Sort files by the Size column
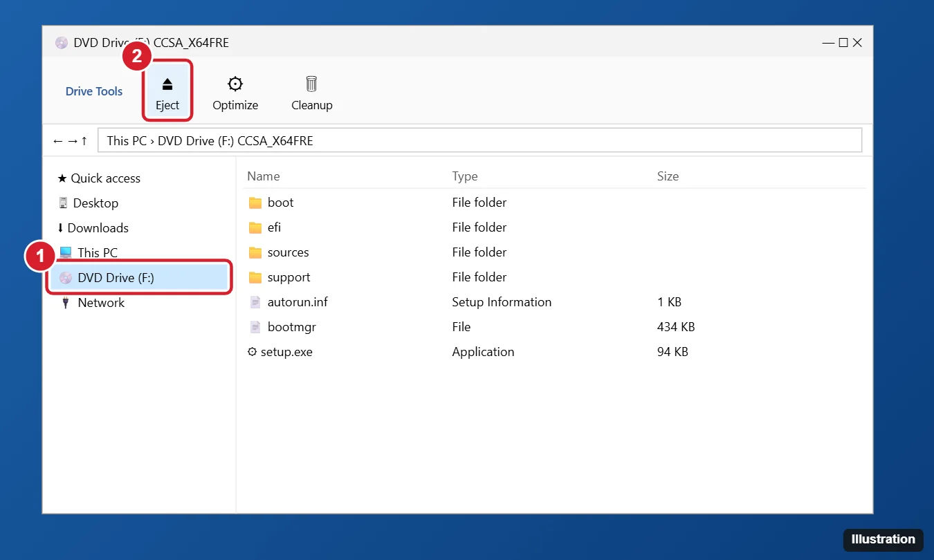The image size is (934, 560). (668, 176)
